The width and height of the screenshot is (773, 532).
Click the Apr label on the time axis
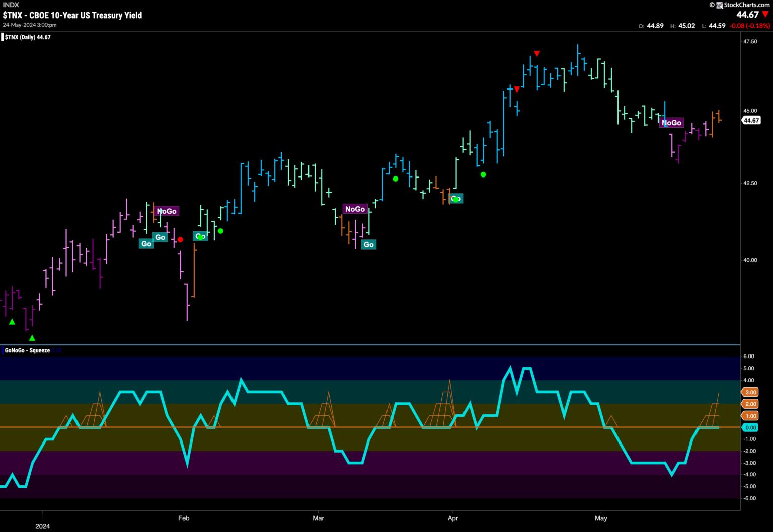point(453,518)
